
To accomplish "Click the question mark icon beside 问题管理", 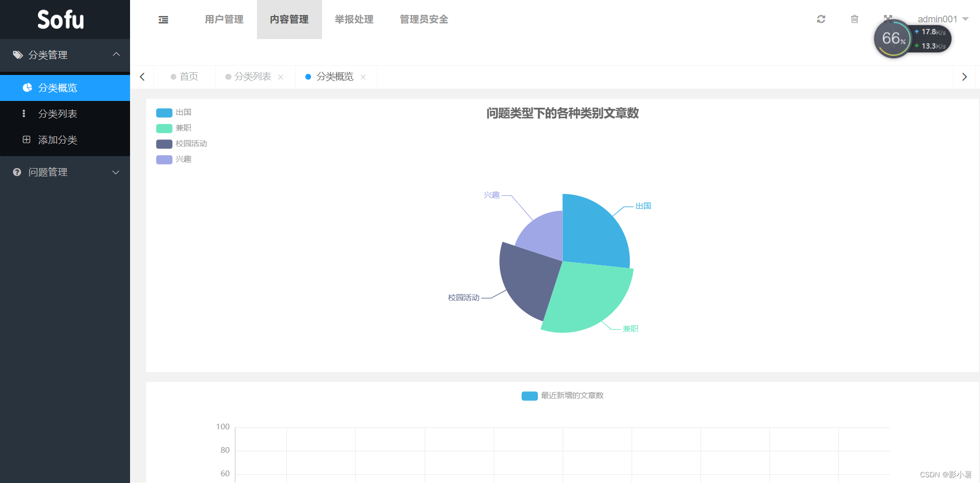I will [17, 172].
